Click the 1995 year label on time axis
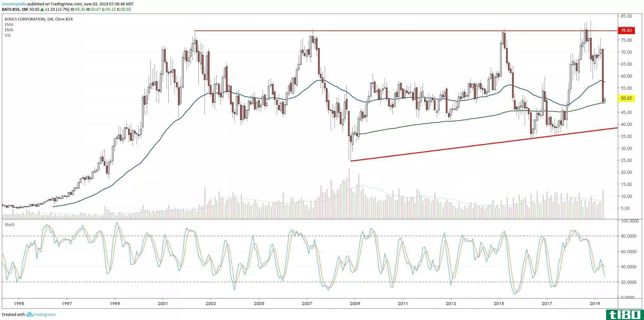This screenshot has width=644, height=320. click(19, 304)
